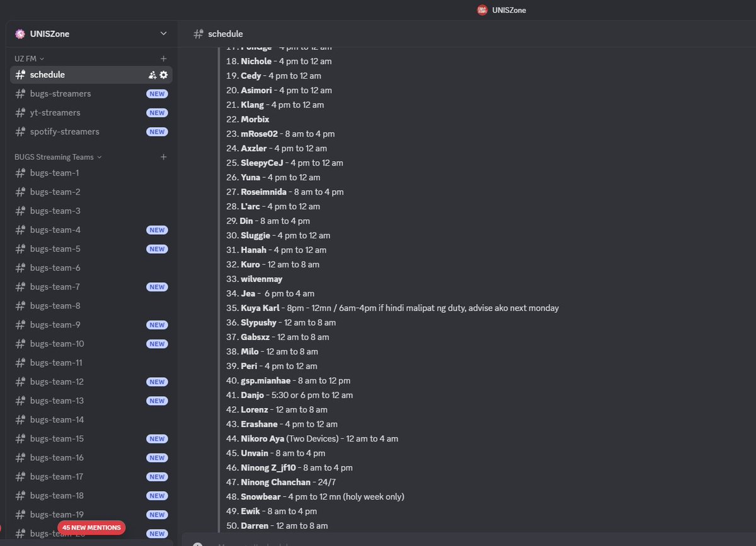Open the edit channel gear for schedule
Image resolution: width=756 pixels, height=546 pixels.
point(164,74)
